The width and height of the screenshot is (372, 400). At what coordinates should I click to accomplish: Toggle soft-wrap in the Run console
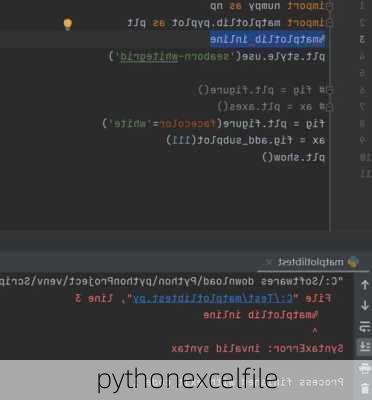coord(365,327)
